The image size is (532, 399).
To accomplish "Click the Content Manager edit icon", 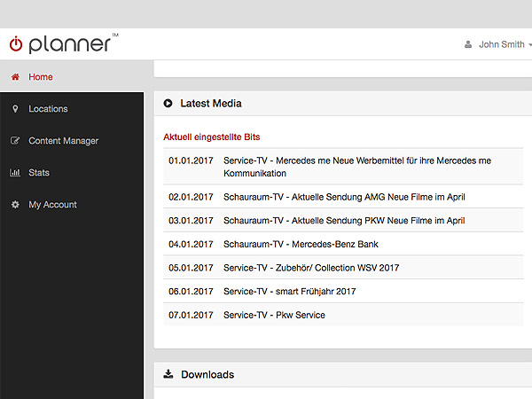I will [15, 140].
